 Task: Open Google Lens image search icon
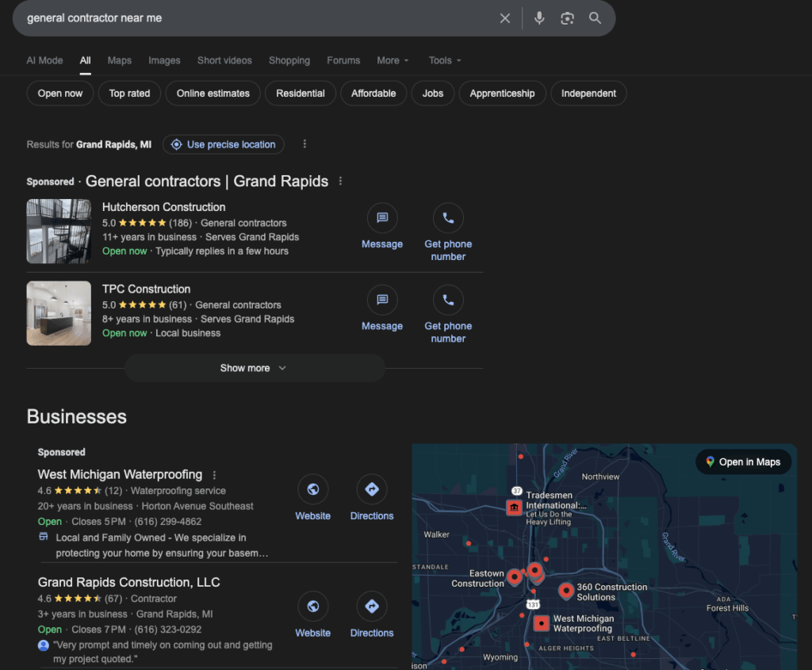pyautogui.click(x=567, y=18)
